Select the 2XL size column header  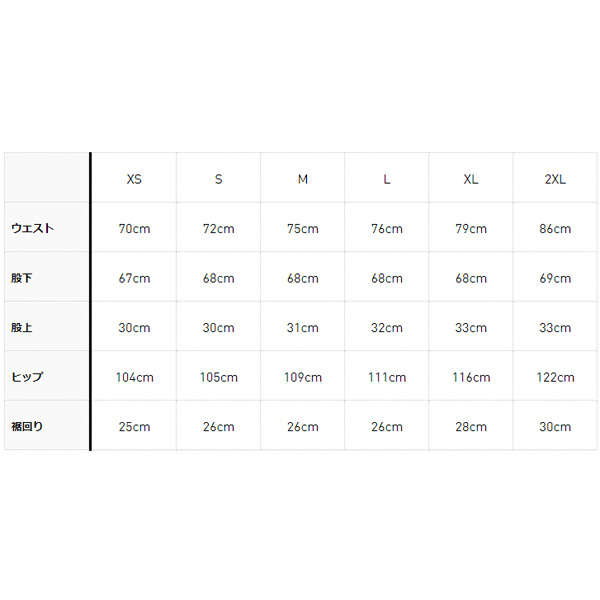click(x=555, y=179)
